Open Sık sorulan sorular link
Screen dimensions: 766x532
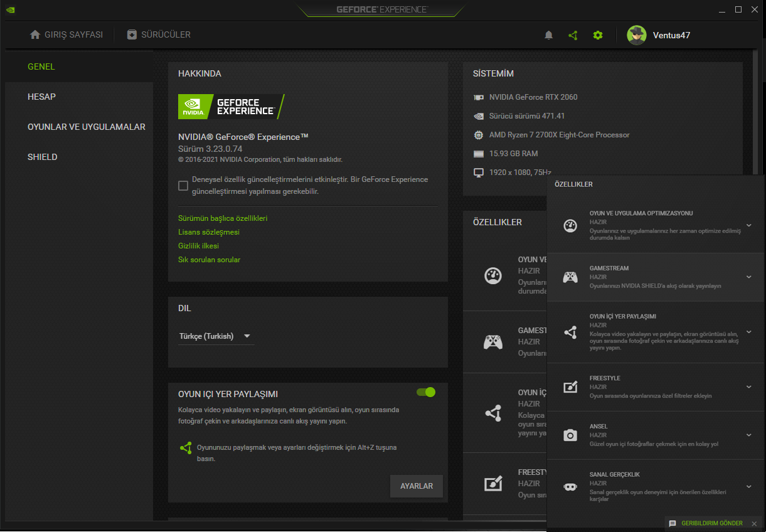(x=209, y=260)
